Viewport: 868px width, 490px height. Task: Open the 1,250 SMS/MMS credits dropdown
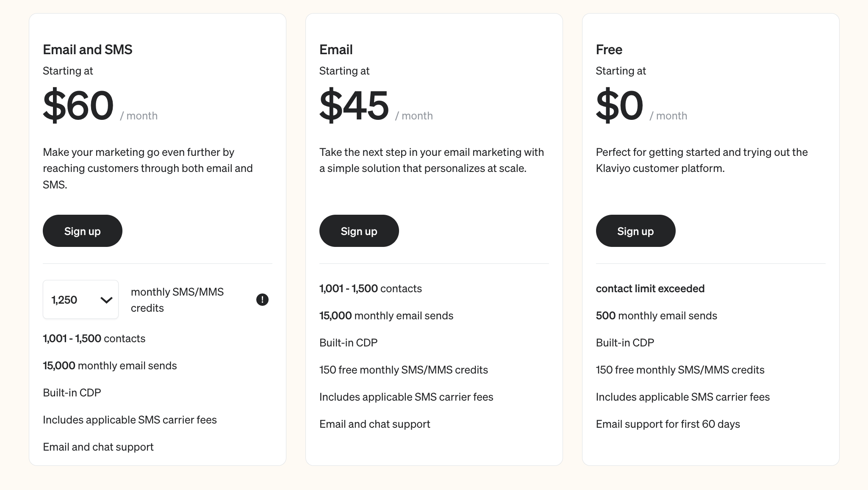[x=80, y=299]
